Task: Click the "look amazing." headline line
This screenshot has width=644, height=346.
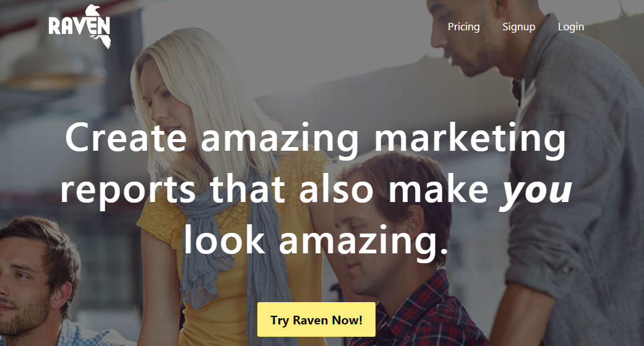Action: click(316, 240)
